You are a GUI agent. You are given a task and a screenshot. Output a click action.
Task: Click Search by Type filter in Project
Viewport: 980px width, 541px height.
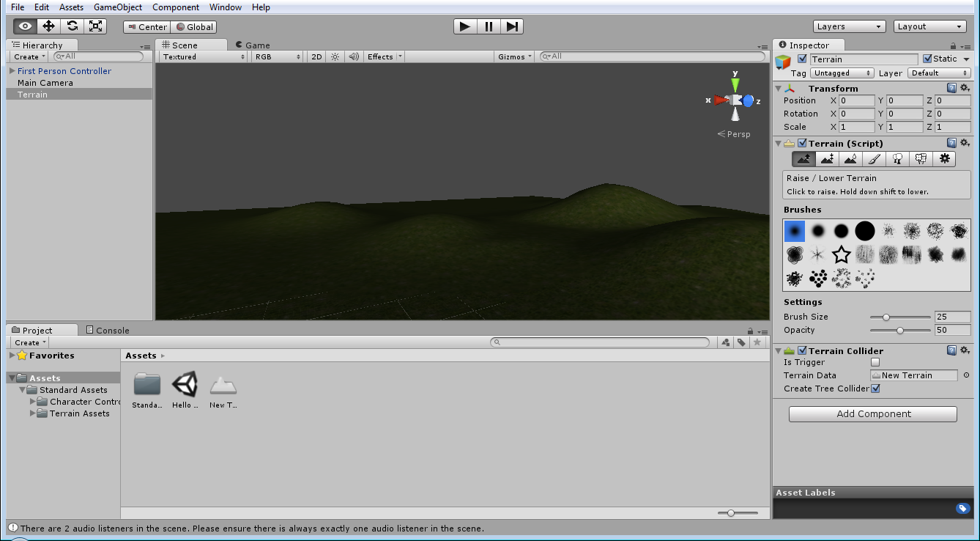[725, 342]
